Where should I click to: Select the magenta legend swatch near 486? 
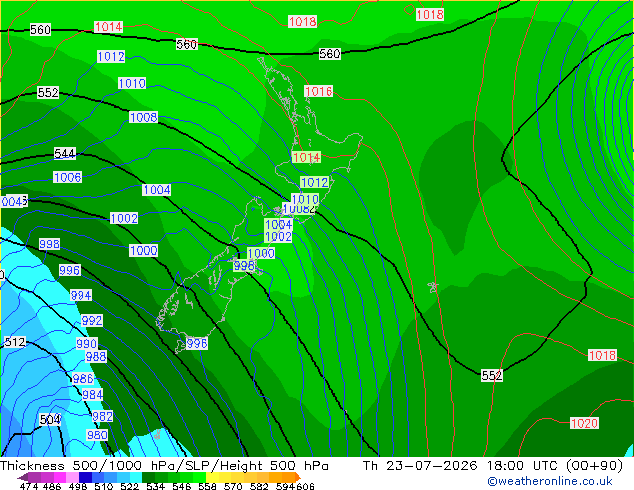[x=60, y=477]
